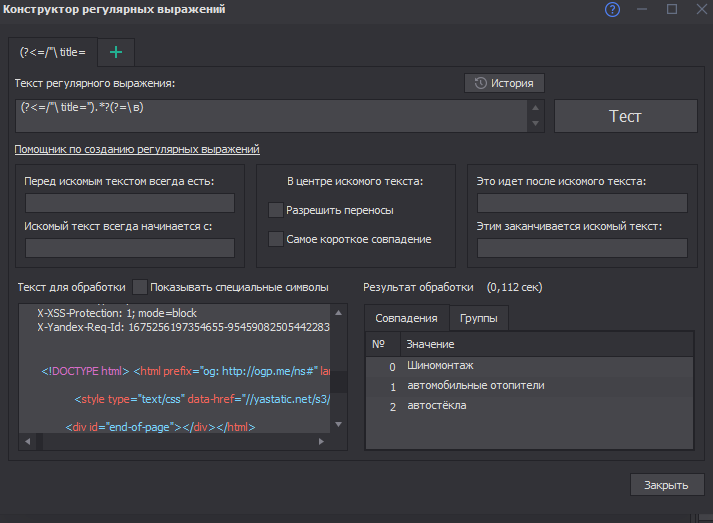The image size is (713, 523).
Task: Click the blue help question mark icon
Action: coord(613,10)
